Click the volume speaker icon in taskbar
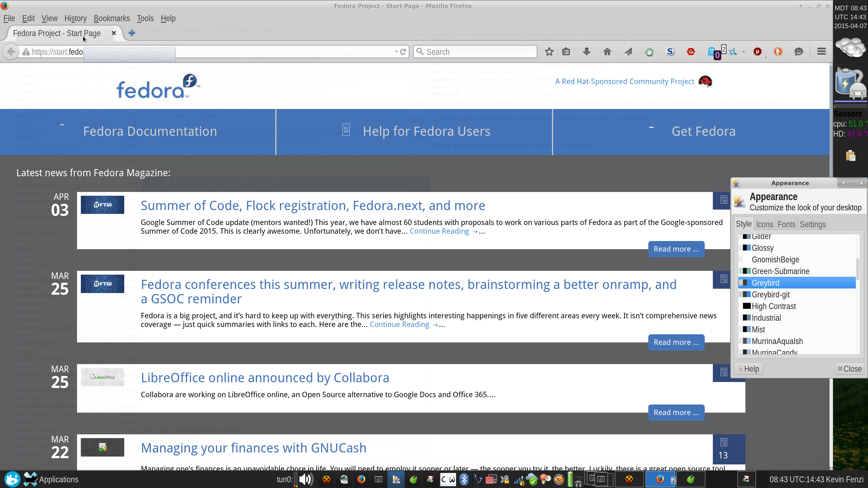 [x=306, y=479]
